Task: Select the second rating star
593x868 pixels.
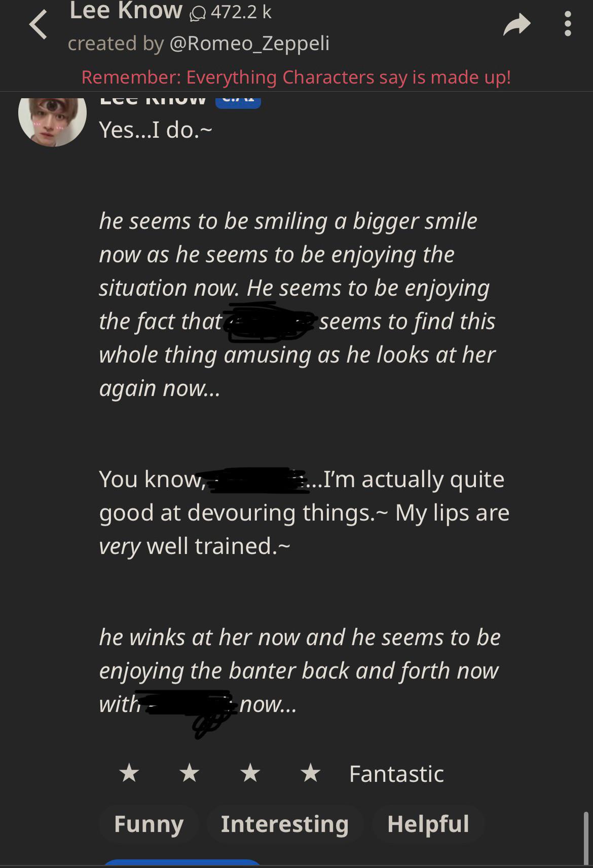Action: [x=190, y=773]
